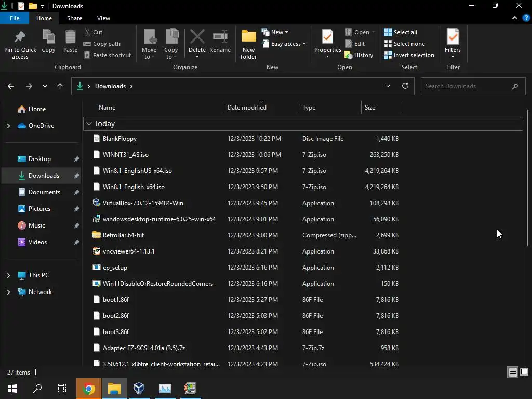The width and height of the screenshot is (532, 399).
Task: Switch to large icons view in status bar
Action: [524, 372]
